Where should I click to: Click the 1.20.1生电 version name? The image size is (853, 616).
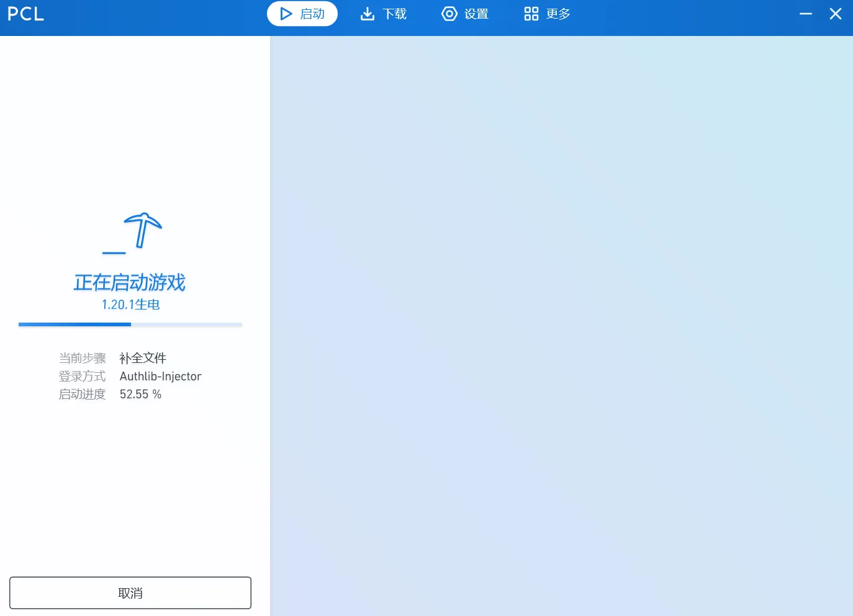130,305
